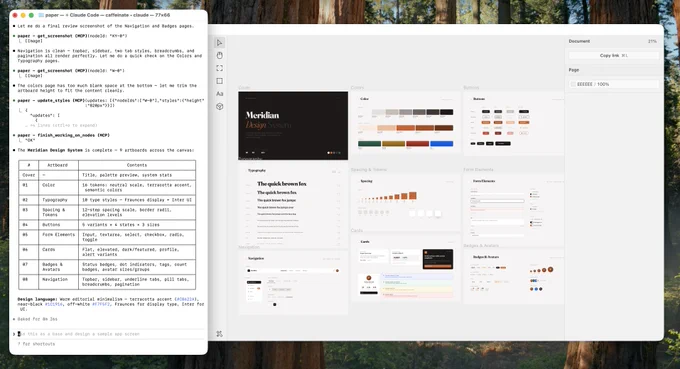Select the Badges & Avatars artboard
Image resolution: width=680 pixels, height=369 pixels.
pyautogui.click(x=514, y=276)
